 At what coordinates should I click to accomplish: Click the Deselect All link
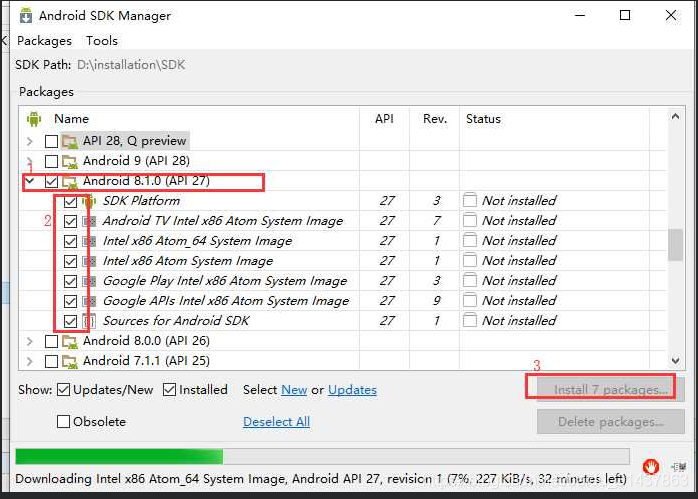[276, 422]
